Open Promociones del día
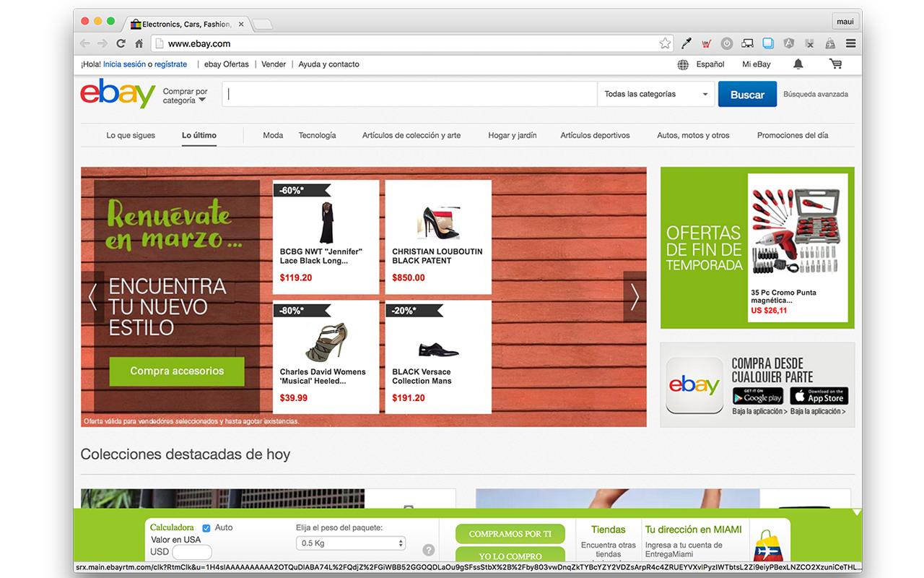Viewport: 924px width, 578px height. pos(793,135)
